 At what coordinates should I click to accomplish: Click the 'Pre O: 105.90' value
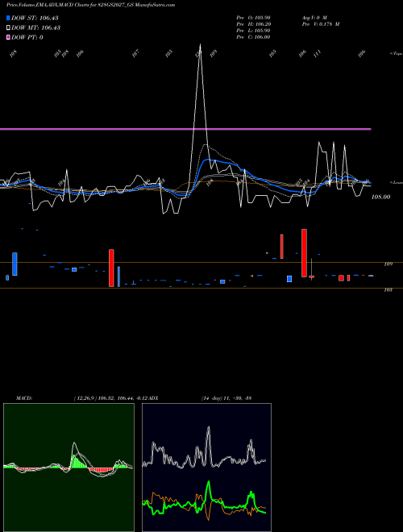click(x=253, y=17)
